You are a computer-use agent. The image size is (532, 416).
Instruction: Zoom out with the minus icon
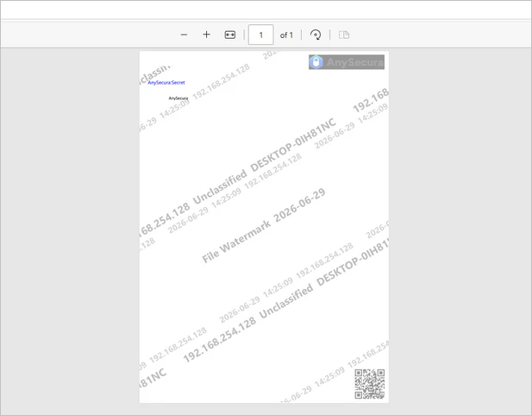coord(184,35)
